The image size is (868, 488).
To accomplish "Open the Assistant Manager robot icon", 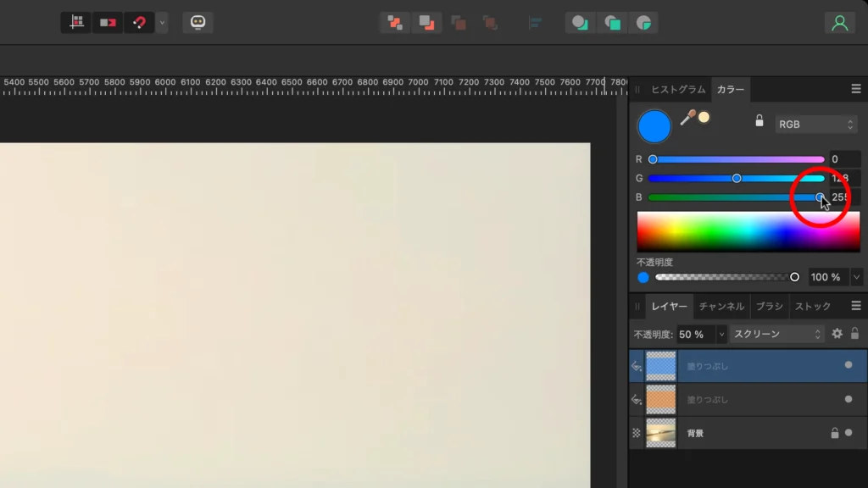I will tap(198, 22).
